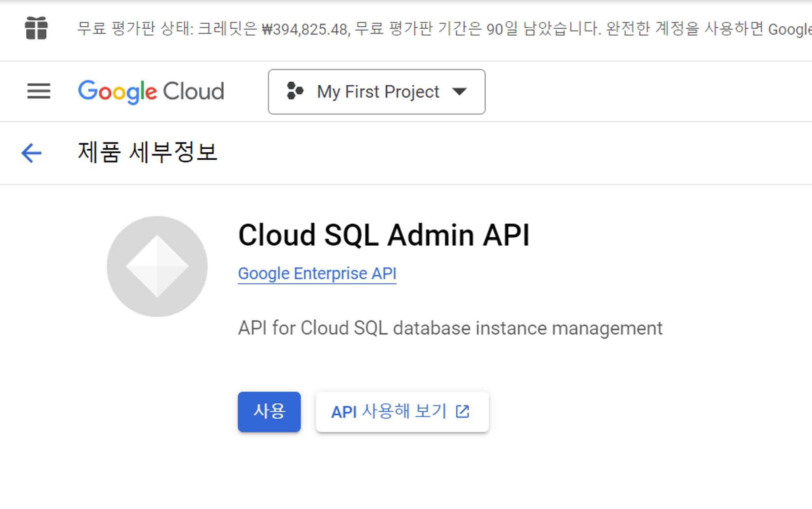Viewport: 812px width, 509px height.
Task: Click the Cloud SQL Admin API title
Action: click(x=384, y=235)
